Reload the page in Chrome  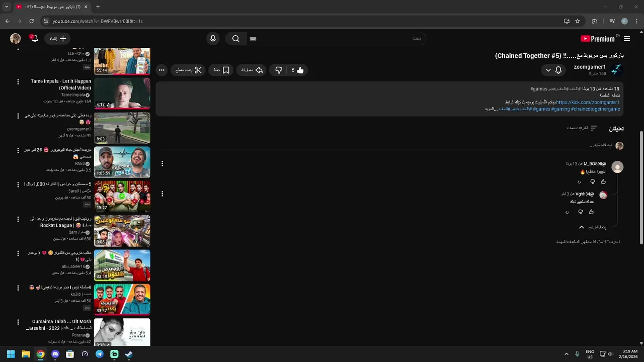[x=31, y=21]
